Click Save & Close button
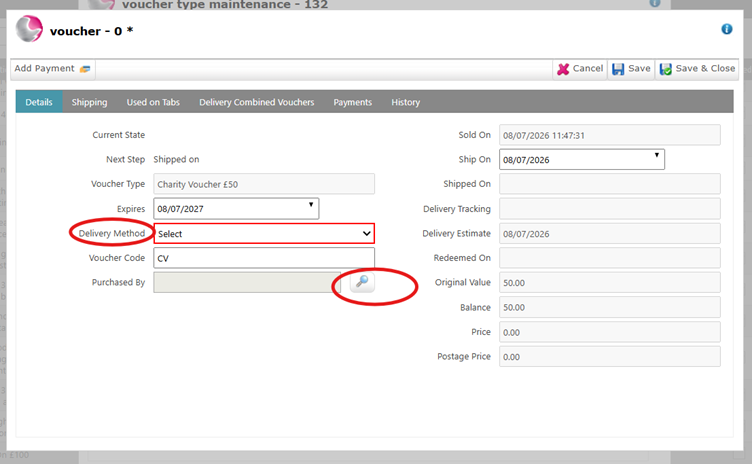 (697, 69)
